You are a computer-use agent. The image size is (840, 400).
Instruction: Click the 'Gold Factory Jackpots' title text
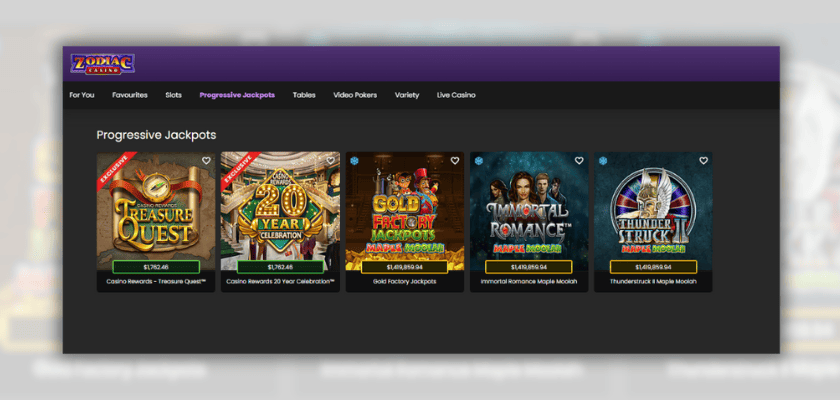click(404, 282)
